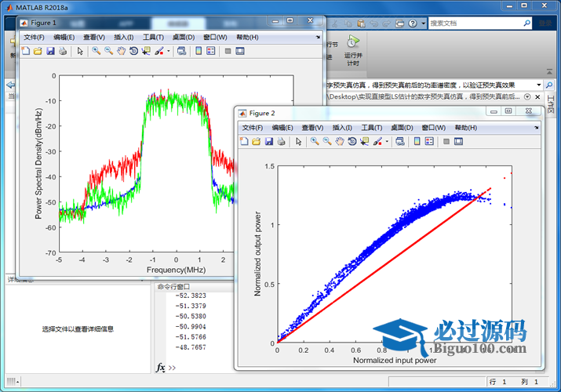Open MATLAB help question mark icon
This screenshot has height=392, width=561.
(413, 24)
